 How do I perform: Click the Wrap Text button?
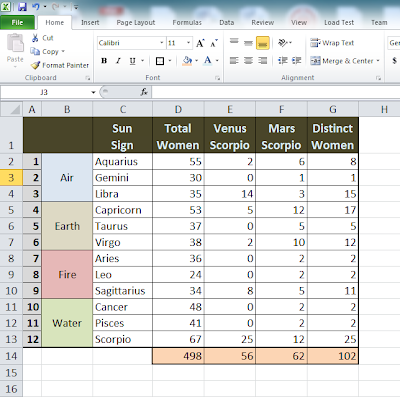click(332, 43)
